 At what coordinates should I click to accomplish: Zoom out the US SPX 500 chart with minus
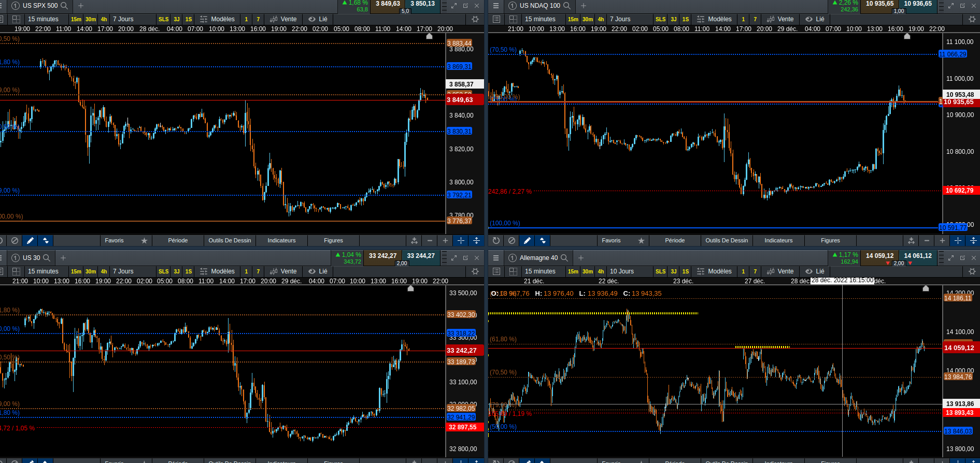[x=430, y=240]
